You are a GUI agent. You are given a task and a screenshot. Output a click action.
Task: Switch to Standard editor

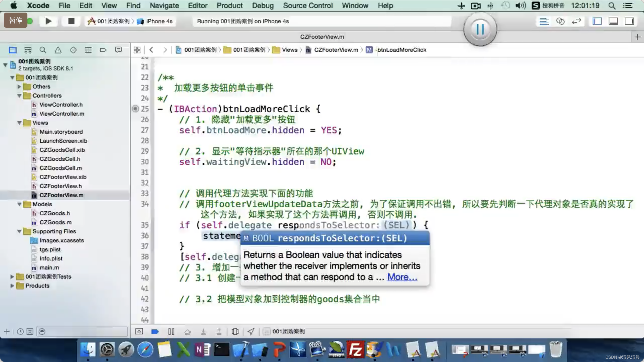tap(544, 21)
